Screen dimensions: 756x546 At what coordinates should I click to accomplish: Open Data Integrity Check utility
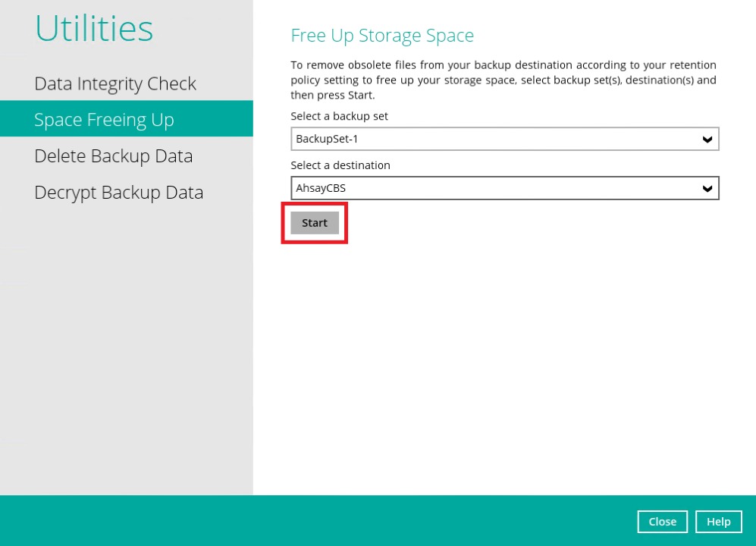point(115,83)
